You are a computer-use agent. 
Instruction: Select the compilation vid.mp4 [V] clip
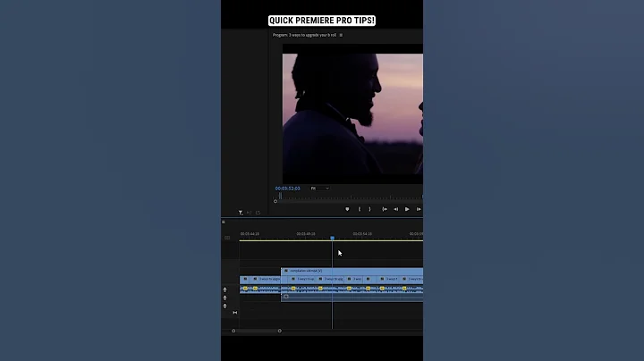pos(352,271)
